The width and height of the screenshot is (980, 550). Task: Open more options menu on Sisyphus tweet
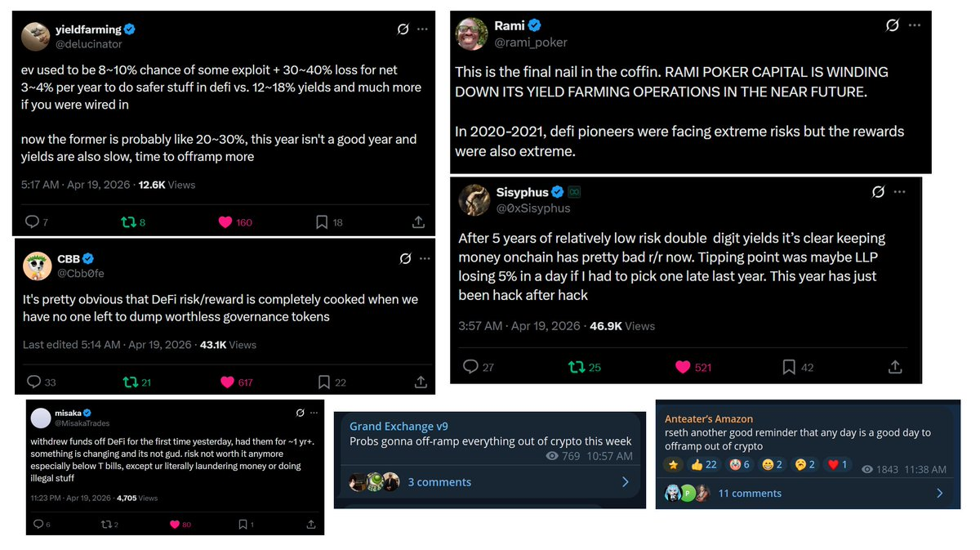point(899,192)
